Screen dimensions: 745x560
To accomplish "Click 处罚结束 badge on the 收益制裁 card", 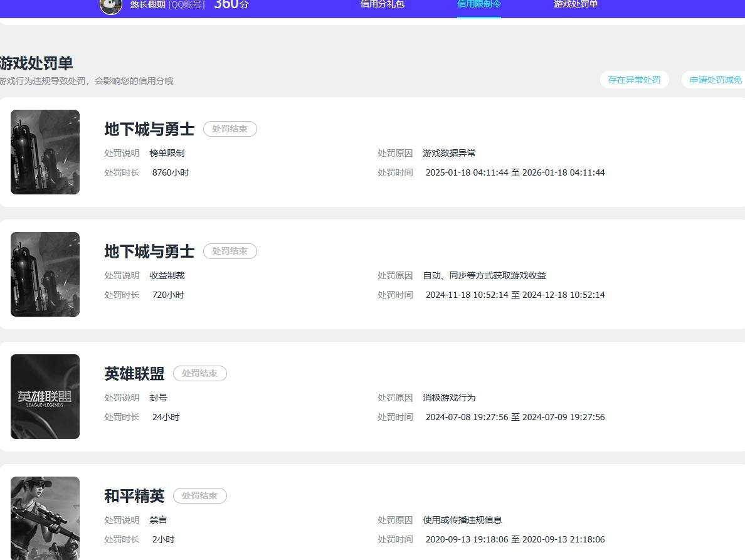I will 230,251.
